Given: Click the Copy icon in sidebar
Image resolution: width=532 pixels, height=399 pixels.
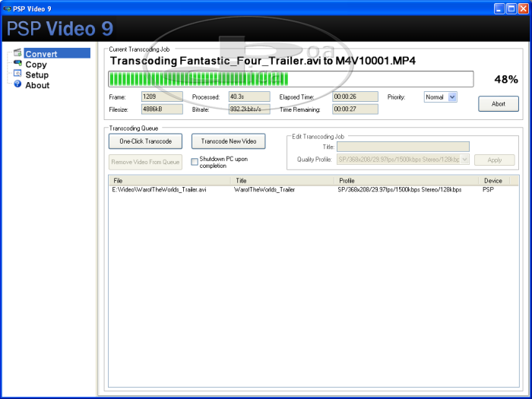Looking at the screenshot, I should click(17, 64).
